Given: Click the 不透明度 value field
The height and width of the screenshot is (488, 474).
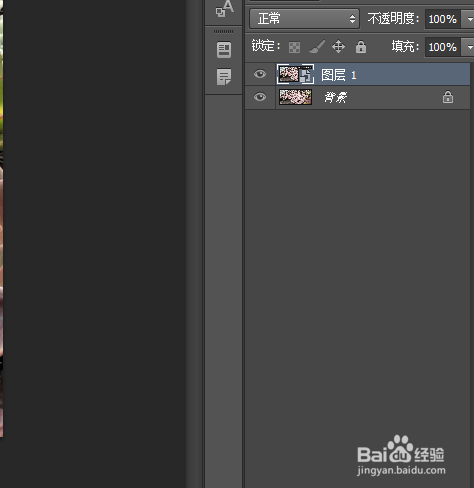Looking at the screenshot, I should 442,19.
